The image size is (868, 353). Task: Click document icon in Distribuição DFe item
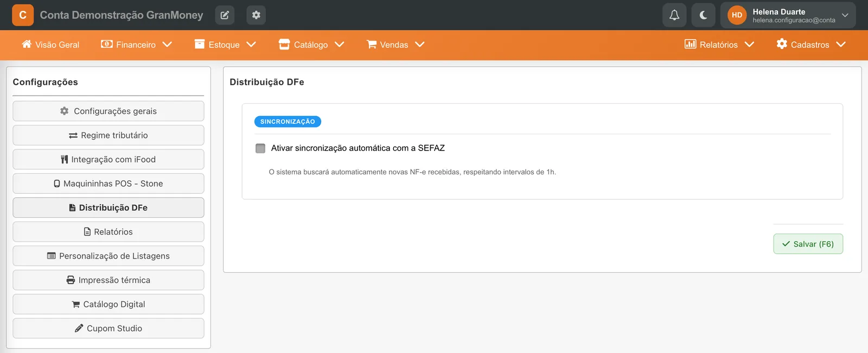(72, 207)
